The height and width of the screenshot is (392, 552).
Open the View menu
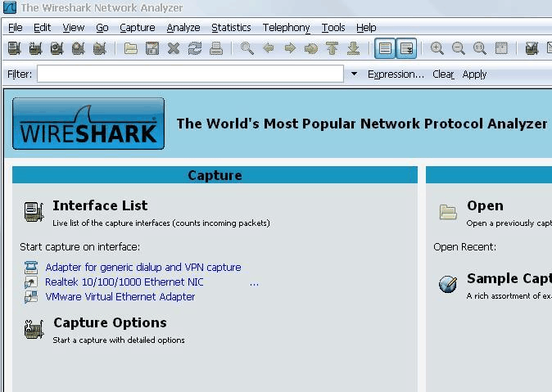(74, 28)
